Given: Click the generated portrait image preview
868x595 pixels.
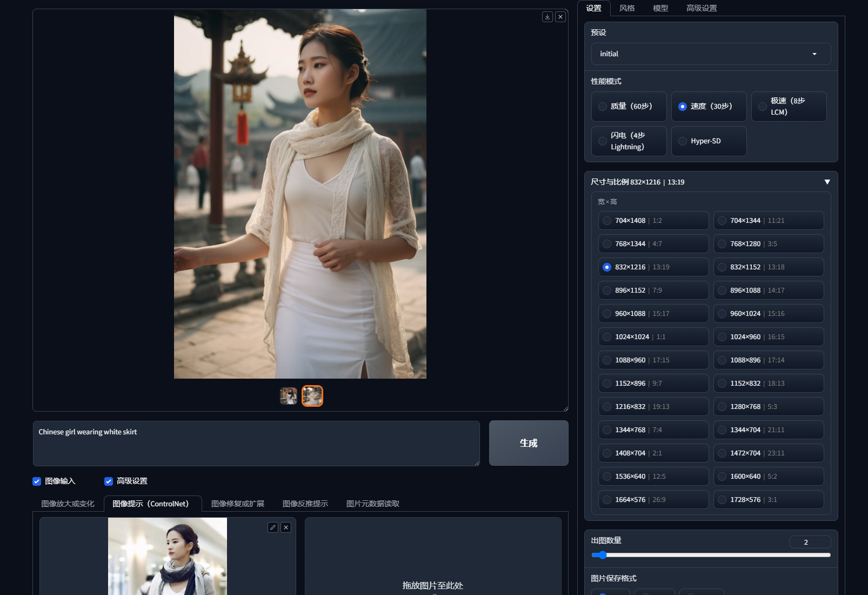Looking at the screenshot, I should point(300,194).
